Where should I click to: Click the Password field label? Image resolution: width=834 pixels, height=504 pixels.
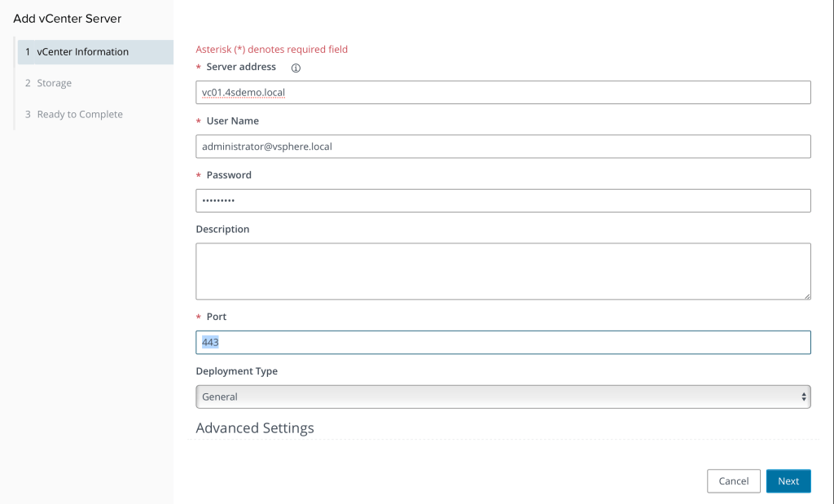click(229, 175)
